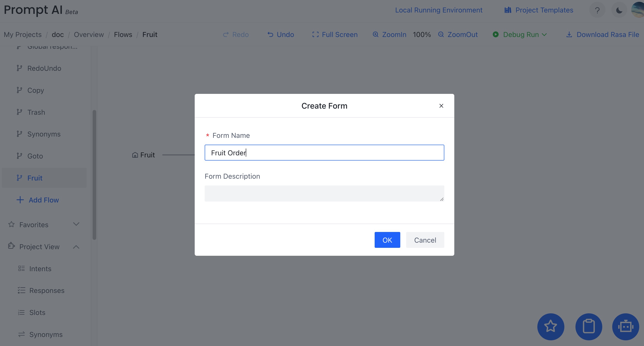Click the robot chat floating button

(x=625, y=327)
